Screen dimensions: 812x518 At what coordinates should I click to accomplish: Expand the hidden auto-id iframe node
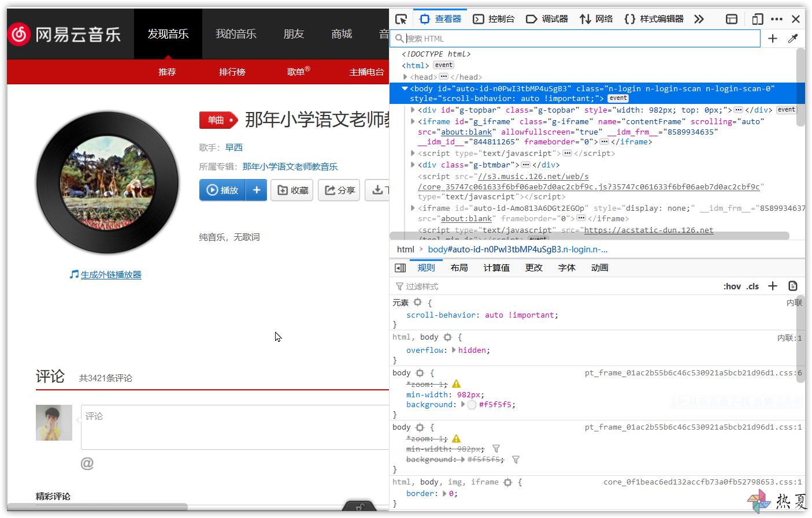[413, 208]
